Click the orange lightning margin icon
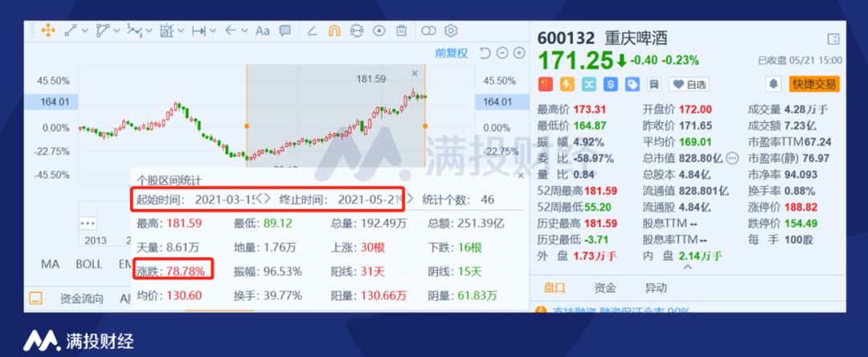The image size is (868, 357). pyautogui.click(x=567, y=84)
